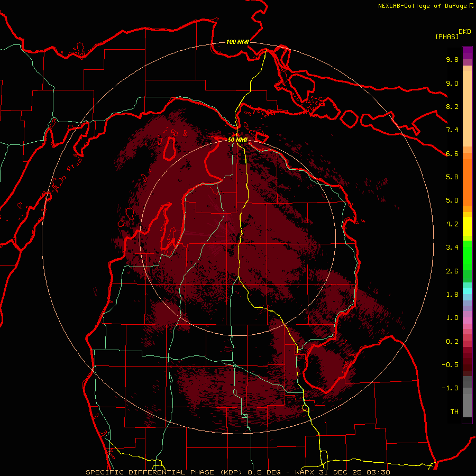Click the [PHAS] legend heading
The height and width of the screenshot is (476, 476).
447,36
